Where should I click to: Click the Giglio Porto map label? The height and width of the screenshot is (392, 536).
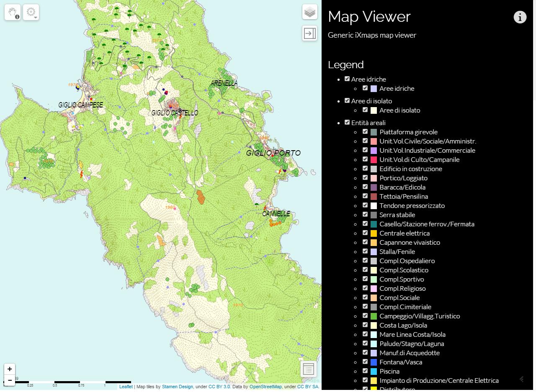click(273, 153)
